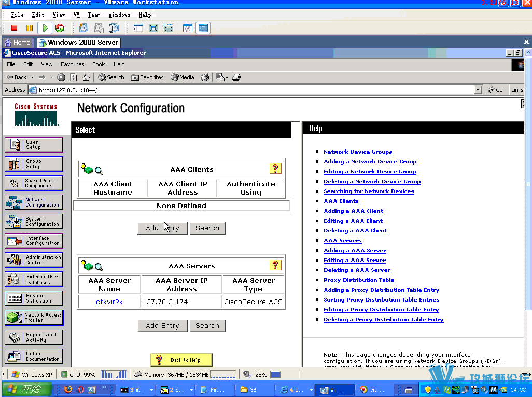Screen dimensions: 532x397
Task: Open Interface Configuration section
Action: click(x=34, y=241)
